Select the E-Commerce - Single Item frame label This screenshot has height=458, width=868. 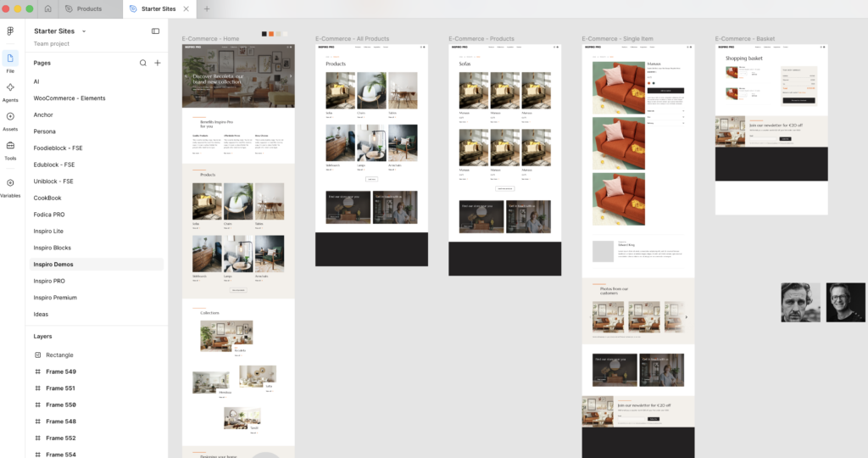[x=617, y=39]
